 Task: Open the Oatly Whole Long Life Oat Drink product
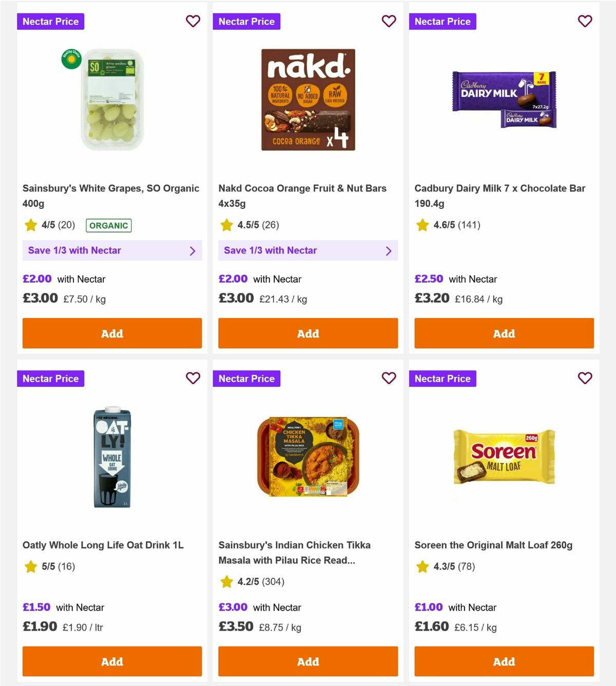coord(104,545)
